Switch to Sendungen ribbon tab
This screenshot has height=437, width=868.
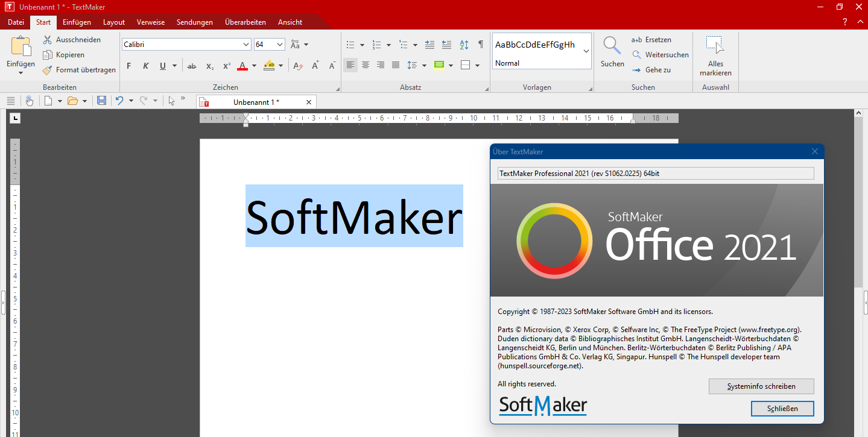click(195, 22)
